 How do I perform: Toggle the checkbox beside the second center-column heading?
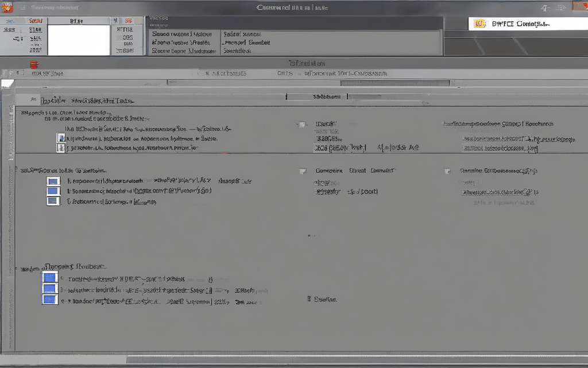[x=302, y=171]
